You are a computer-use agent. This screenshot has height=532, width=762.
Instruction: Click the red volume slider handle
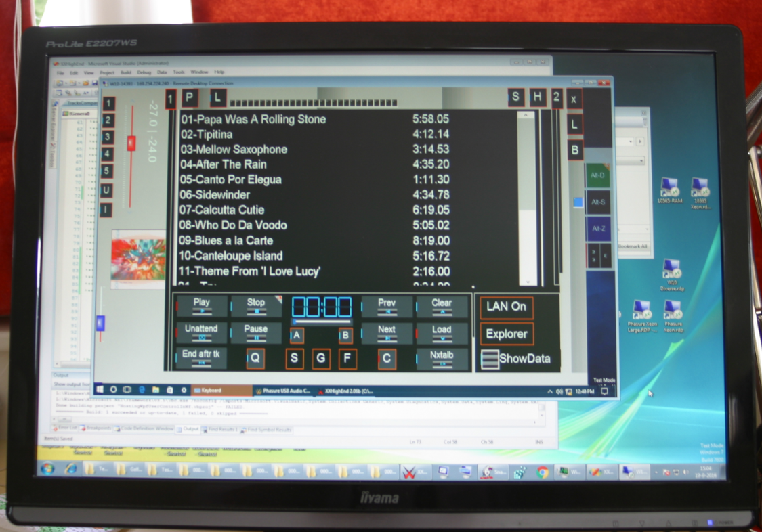coord(131,143)
